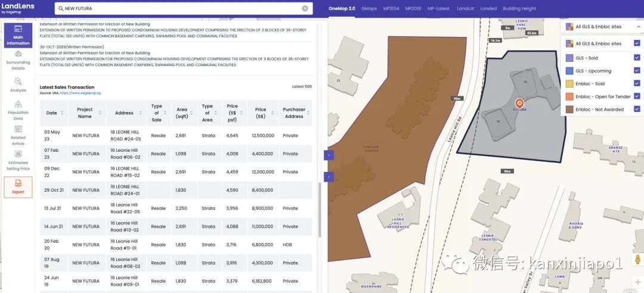The width and height of the screenshot is (644, 293).
Task: Collapse the side panel using the left arrow button
Action: 329,177
